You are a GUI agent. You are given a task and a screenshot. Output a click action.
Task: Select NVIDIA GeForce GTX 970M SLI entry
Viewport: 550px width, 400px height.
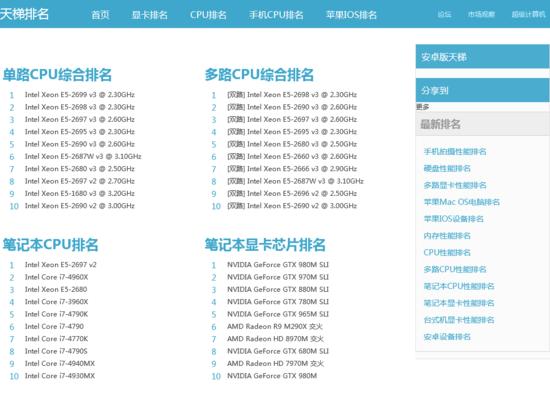click(278, 277)
